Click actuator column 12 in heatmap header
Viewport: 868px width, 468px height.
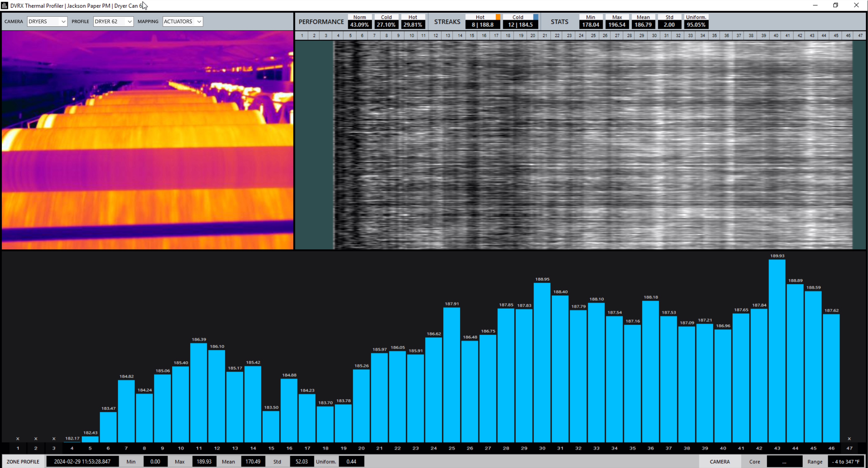[436, 35]
